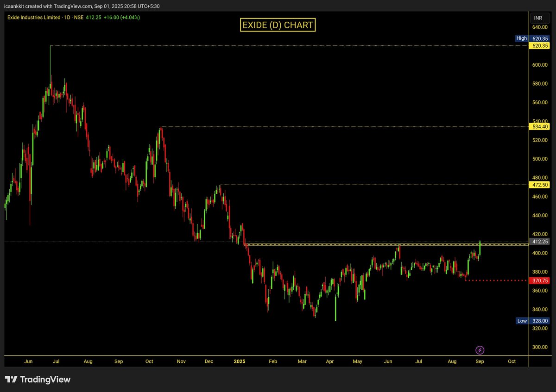Click the Sep label near chart end
This screenshot has width=556, height=392.
pyautogui.click(x=480, y=361)
